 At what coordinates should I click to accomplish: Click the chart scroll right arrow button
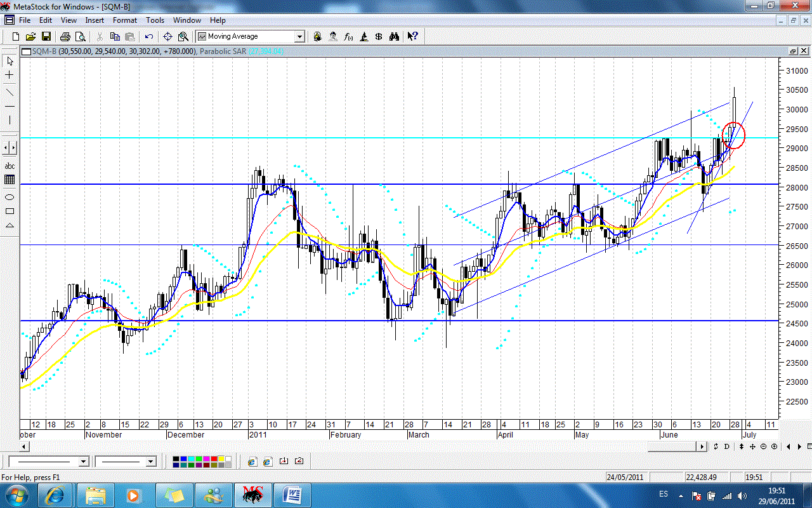point(702,447)
